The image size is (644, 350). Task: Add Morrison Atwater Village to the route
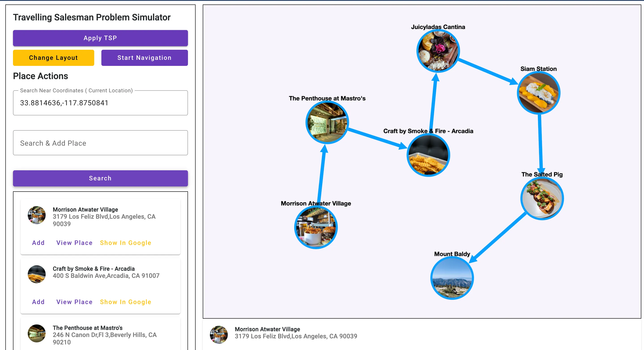[38, 243]
